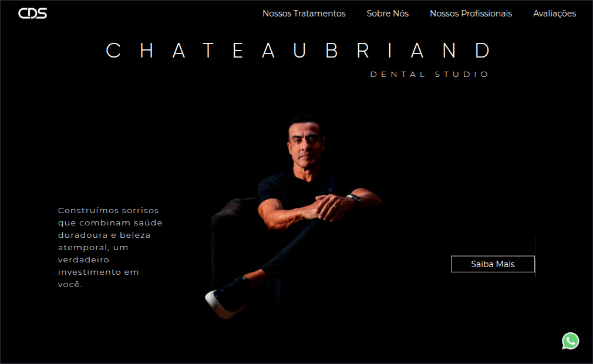Go to the Sobre Nós section

(x=388, y=14)
